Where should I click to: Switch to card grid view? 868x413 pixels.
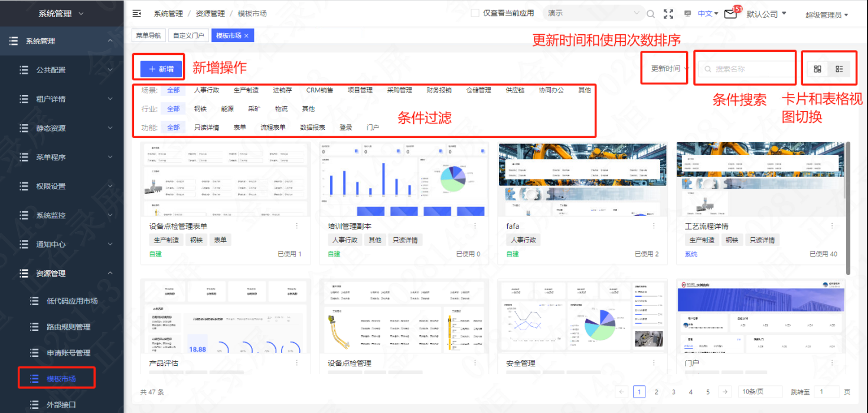817,69
